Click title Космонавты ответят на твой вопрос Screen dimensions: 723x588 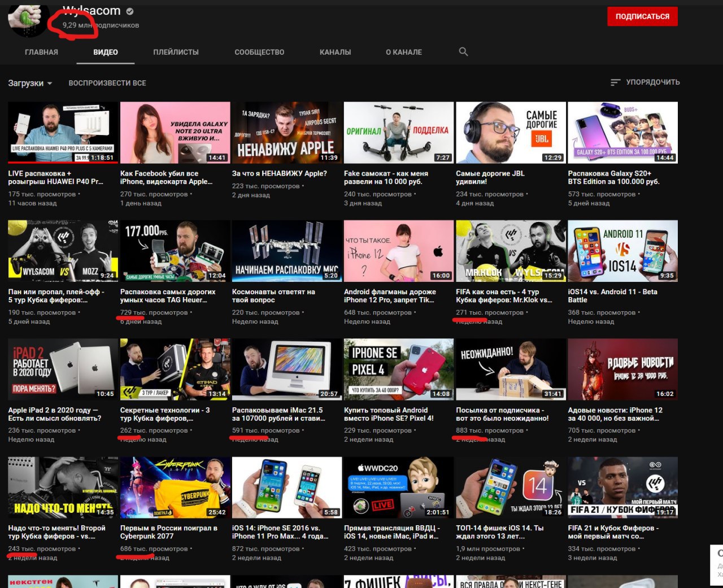coord(273,295)
